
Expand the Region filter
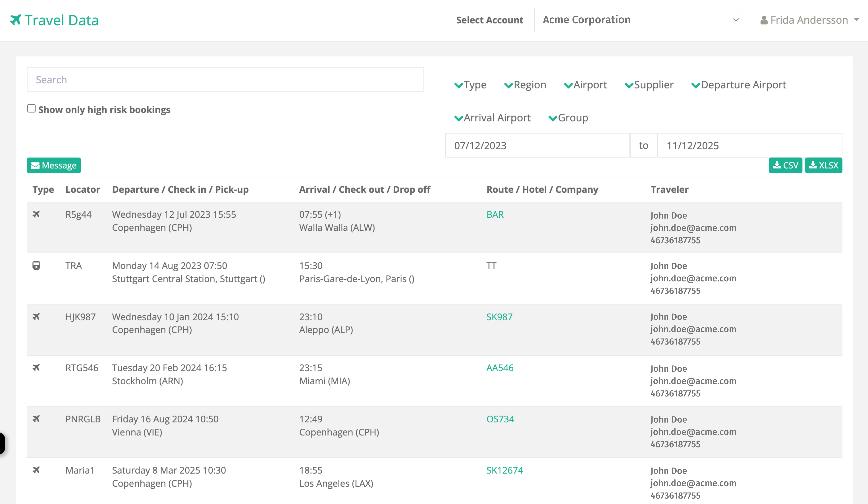click(525, 85)
